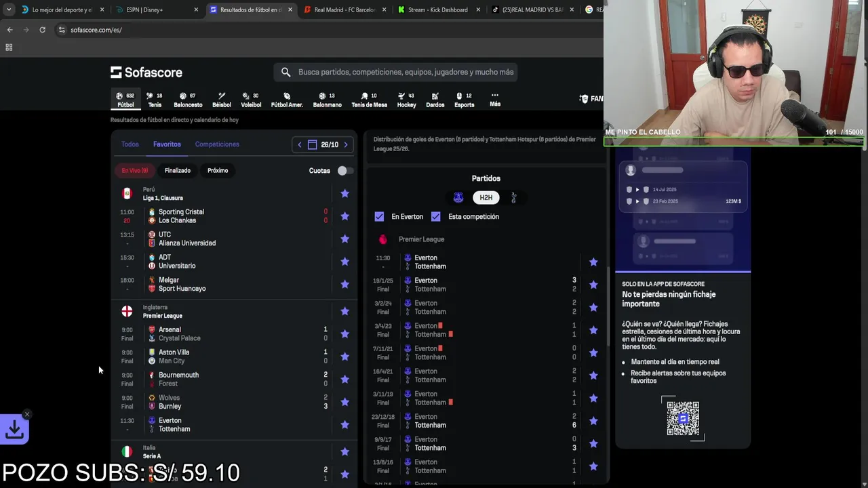Uncheck the En Everton checkbox
The width and height of the screenshot is (868, 488).
pos(379,216)
